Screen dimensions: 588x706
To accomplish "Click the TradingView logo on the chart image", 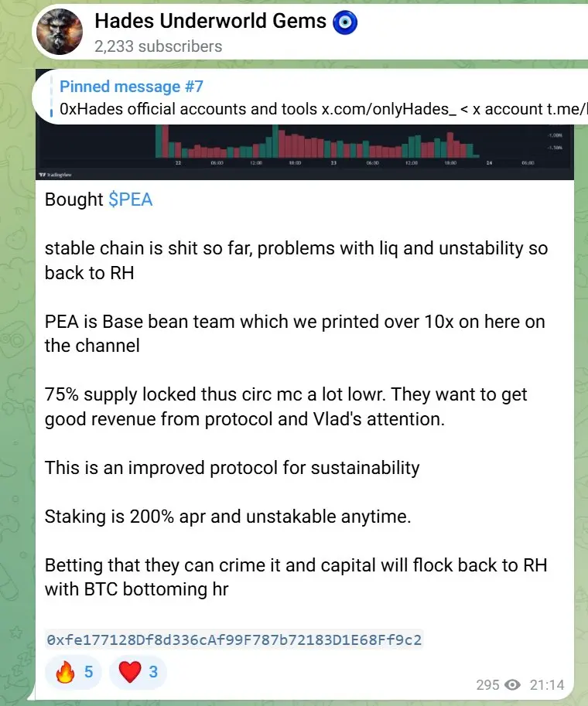I will click(56, 175).
